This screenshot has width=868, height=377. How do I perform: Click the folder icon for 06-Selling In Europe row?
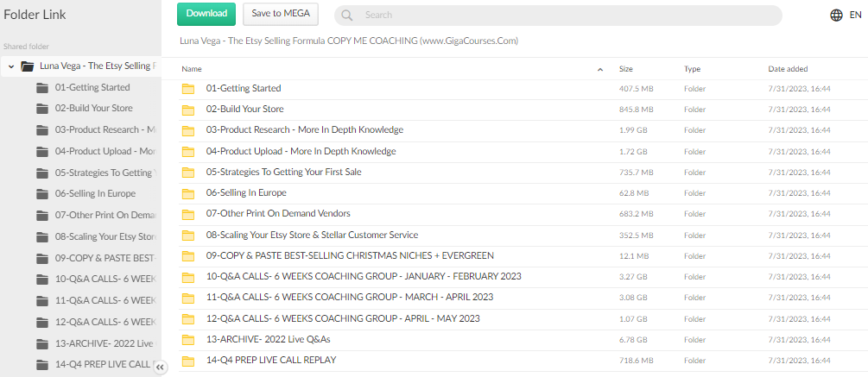[188, 193]
